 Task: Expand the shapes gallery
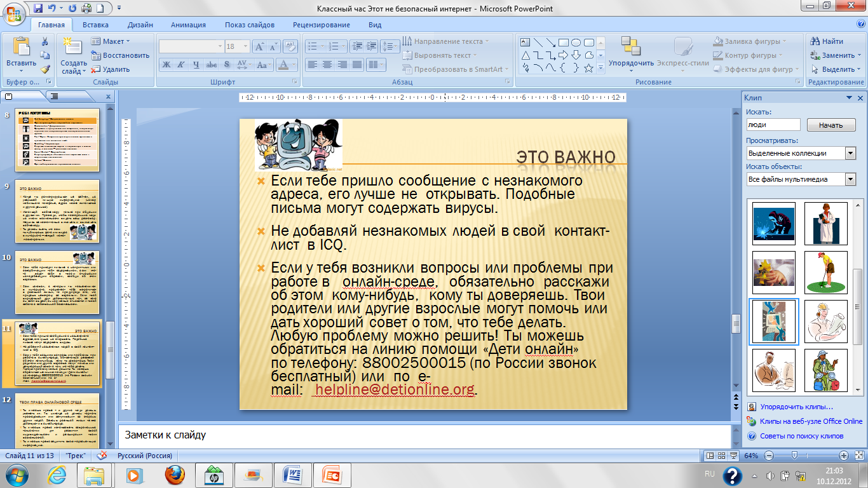[x=601, y=69]
